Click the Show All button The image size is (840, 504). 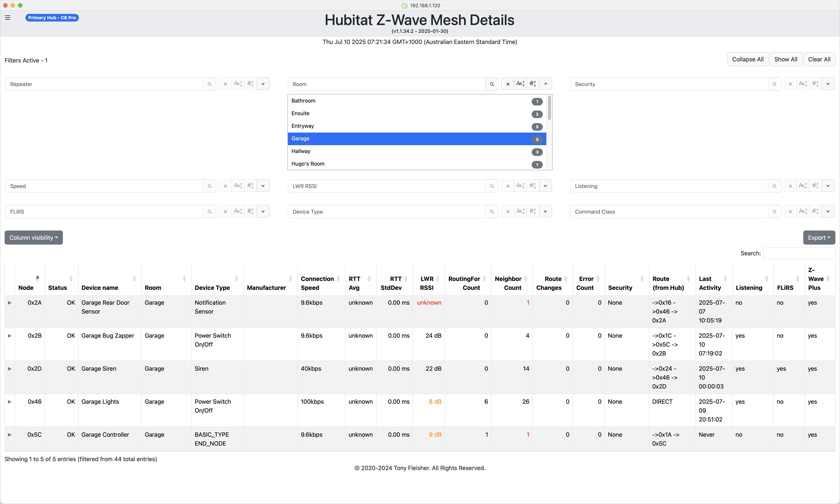786,59
